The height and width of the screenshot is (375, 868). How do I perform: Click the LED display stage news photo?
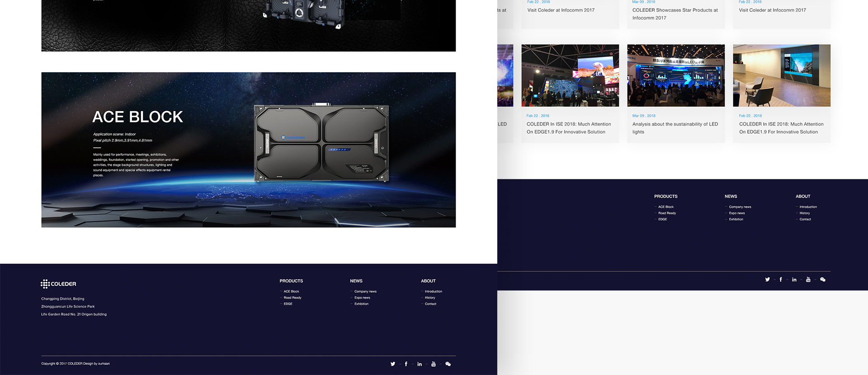[x=675, y=75]
